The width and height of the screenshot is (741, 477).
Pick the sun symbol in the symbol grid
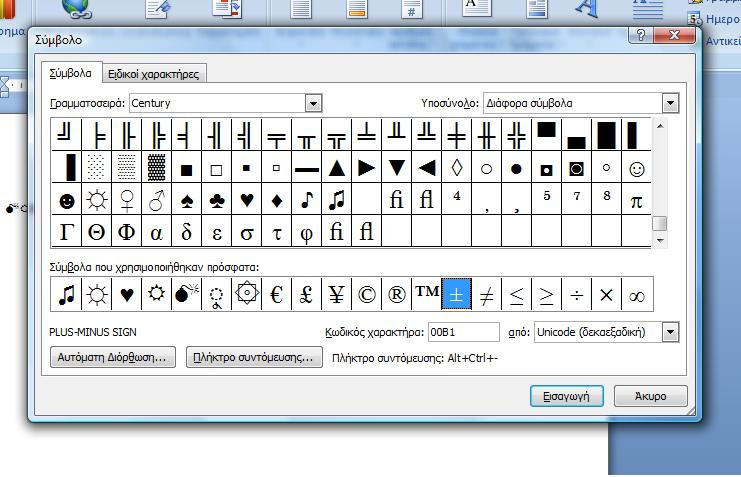(97, 201)
